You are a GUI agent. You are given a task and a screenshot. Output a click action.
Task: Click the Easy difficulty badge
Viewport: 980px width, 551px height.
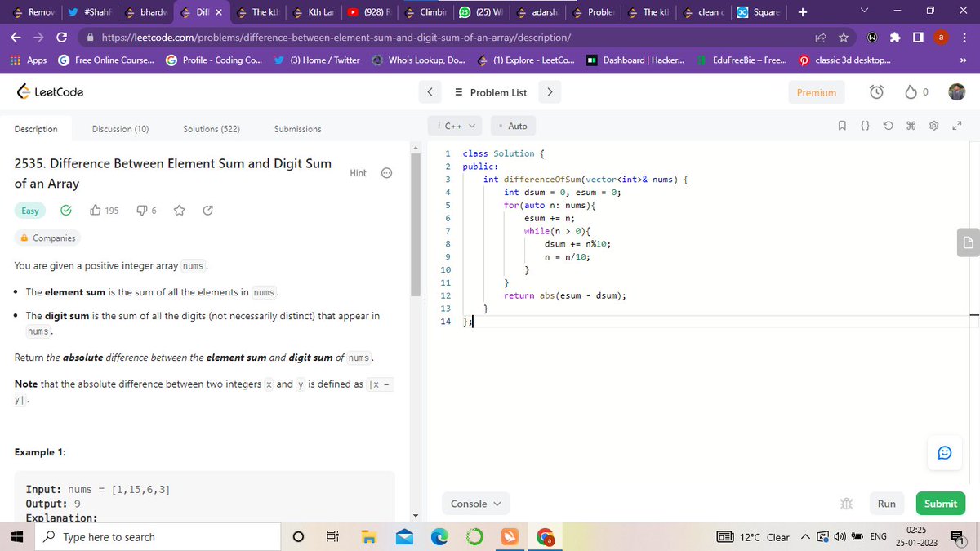point(30,211)
